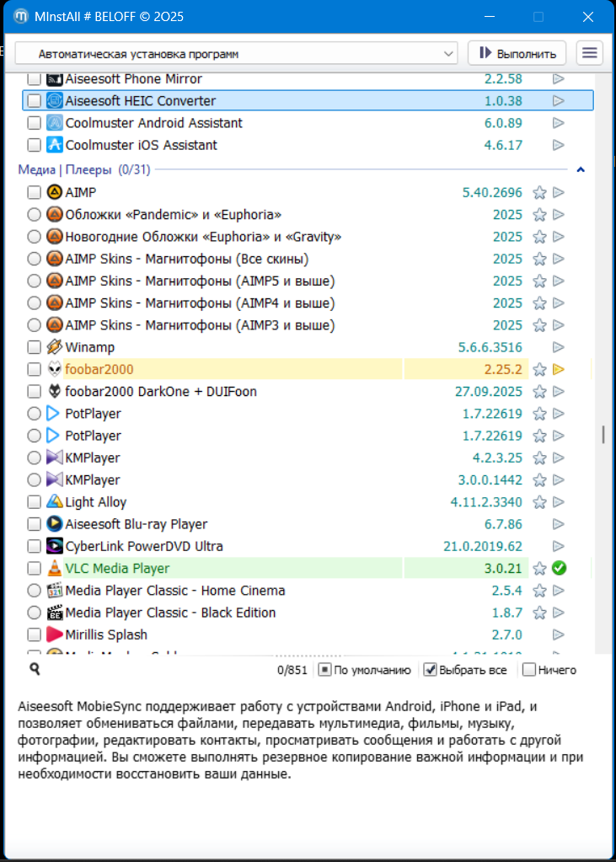Tick the Coolmuster Android Assistant checkbox
This screenshot has height=862, width=616.
(x=34, y=123)
